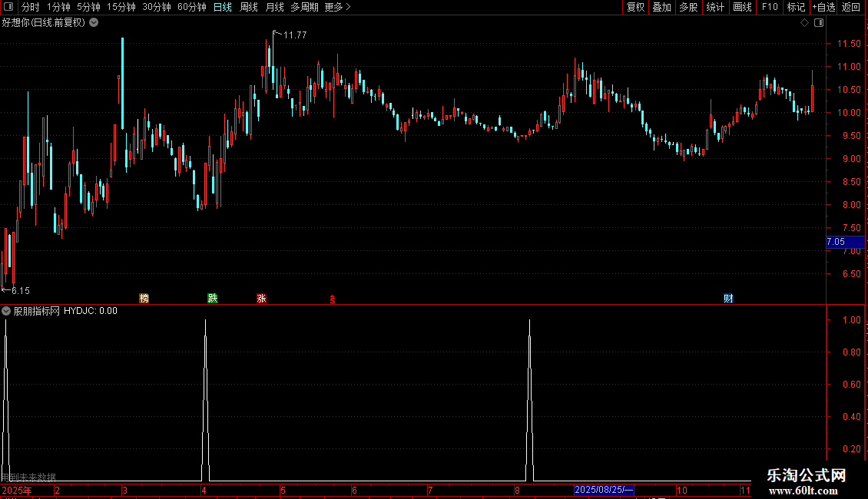Click the 2025/08/25 date cursor label

[604, 490]
